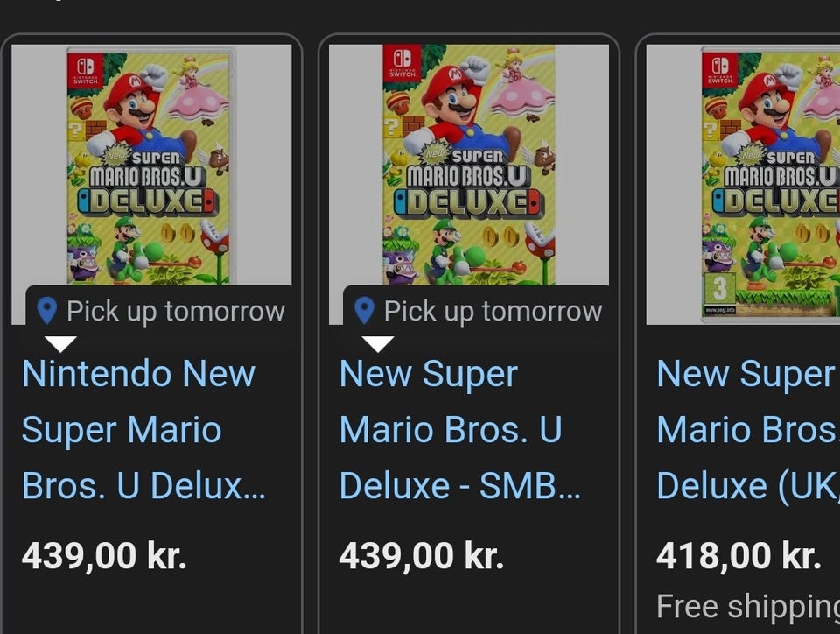
Task: Click the white triangle pointer above the SMB listing title
Action: tap(377, 343)
